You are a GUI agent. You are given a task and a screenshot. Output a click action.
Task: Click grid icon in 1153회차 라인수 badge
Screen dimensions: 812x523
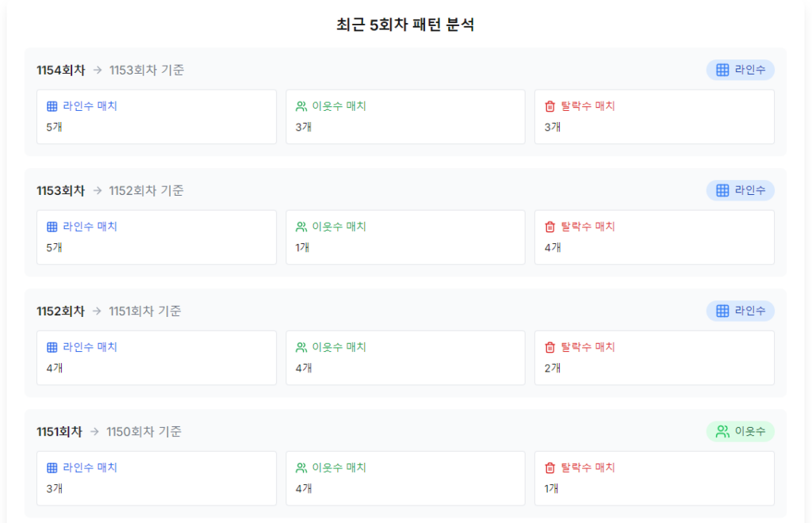click(722, 190)
